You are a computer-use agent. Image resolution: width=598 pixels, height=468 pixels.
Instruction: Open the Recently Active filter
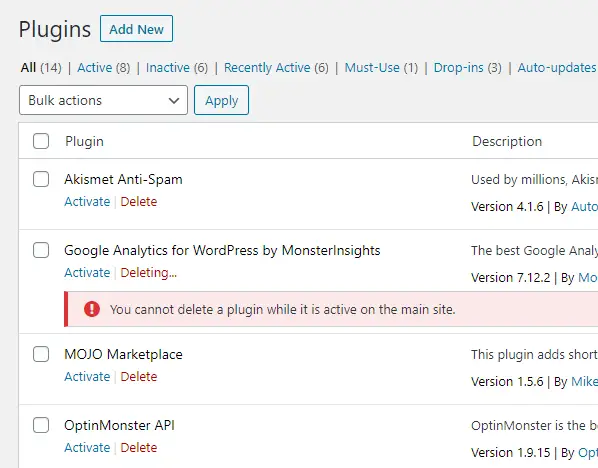point(267,68)
